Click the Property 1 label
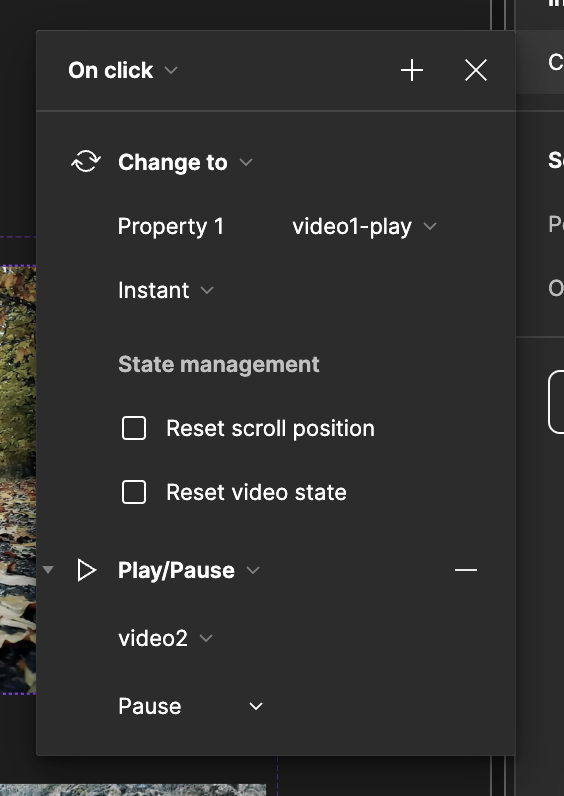The image size is (564, 796). tap(171, 226)
